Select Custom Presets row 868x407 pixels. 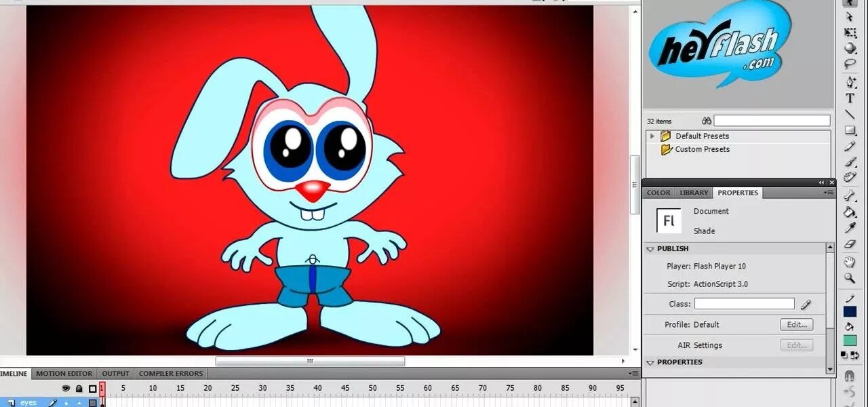(739, 149)
